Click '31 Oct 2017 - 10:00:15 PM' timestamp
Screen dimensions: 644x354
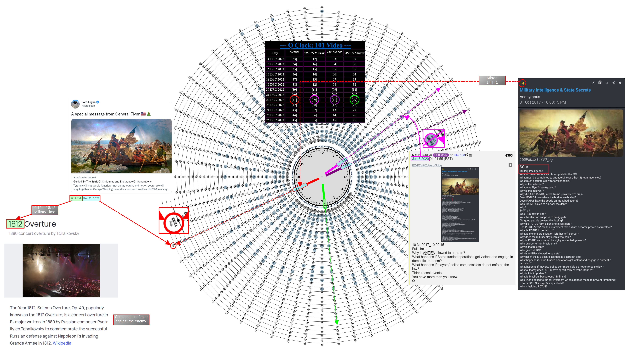[543, 102]
